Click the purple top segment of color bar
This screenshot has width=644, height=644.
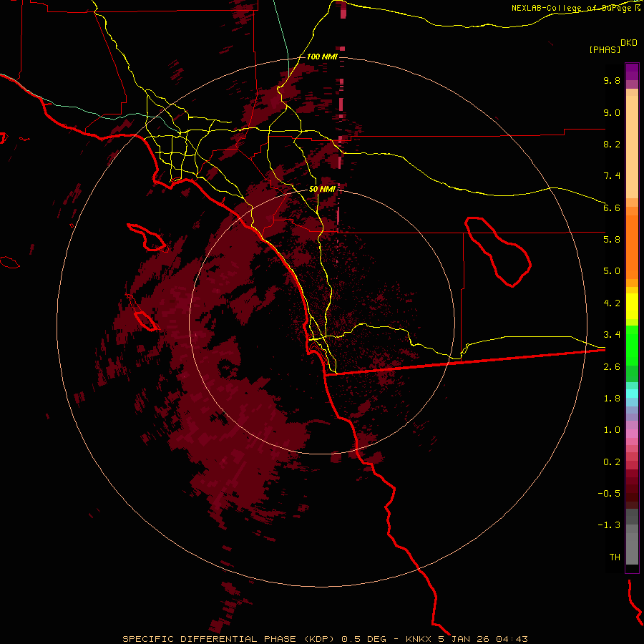tap(632, 72)
